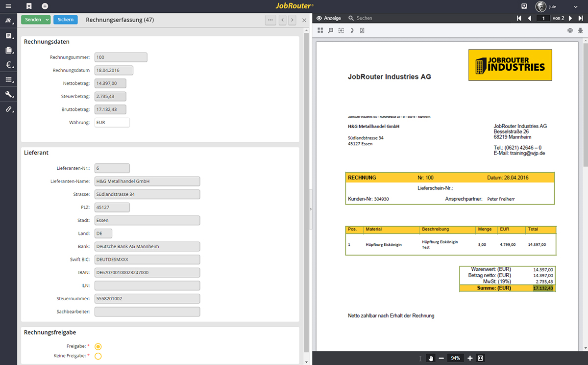Click the inbox download icon in header
The width and height of the screenshot is (588, 365).
[x=524, y=6]
